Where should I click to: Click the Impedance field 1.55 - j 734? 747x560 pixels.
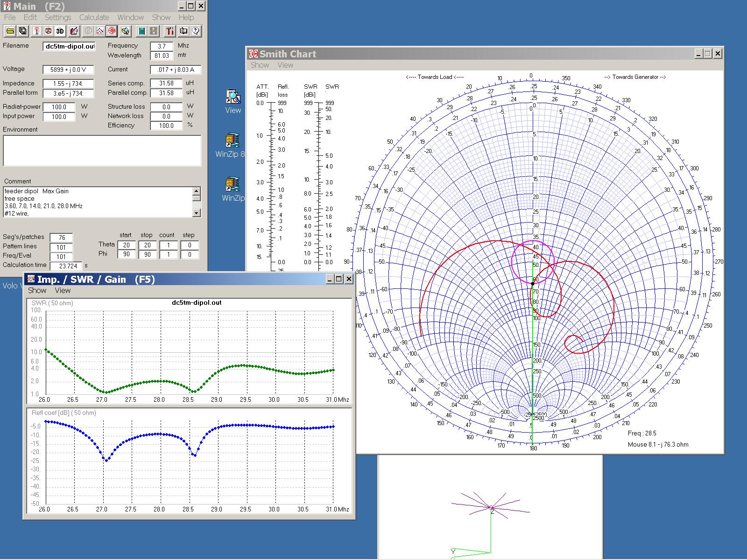click(68, 84)
